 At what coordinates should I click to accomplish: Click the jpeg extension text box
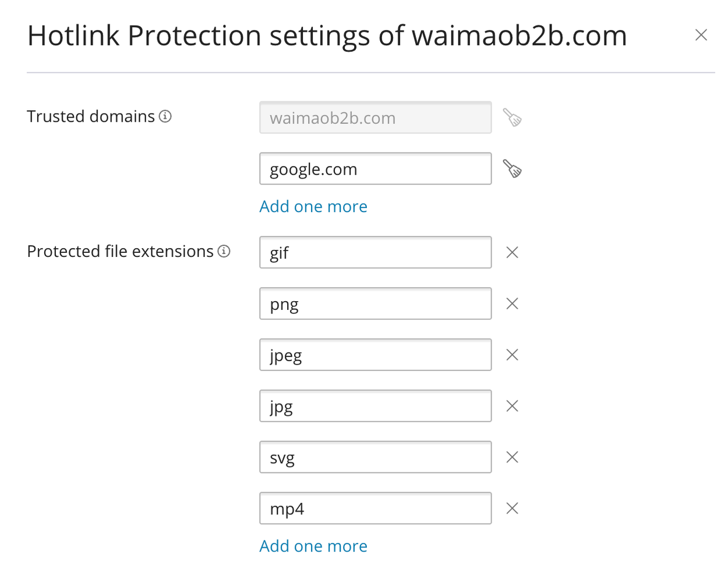point(375,355)
